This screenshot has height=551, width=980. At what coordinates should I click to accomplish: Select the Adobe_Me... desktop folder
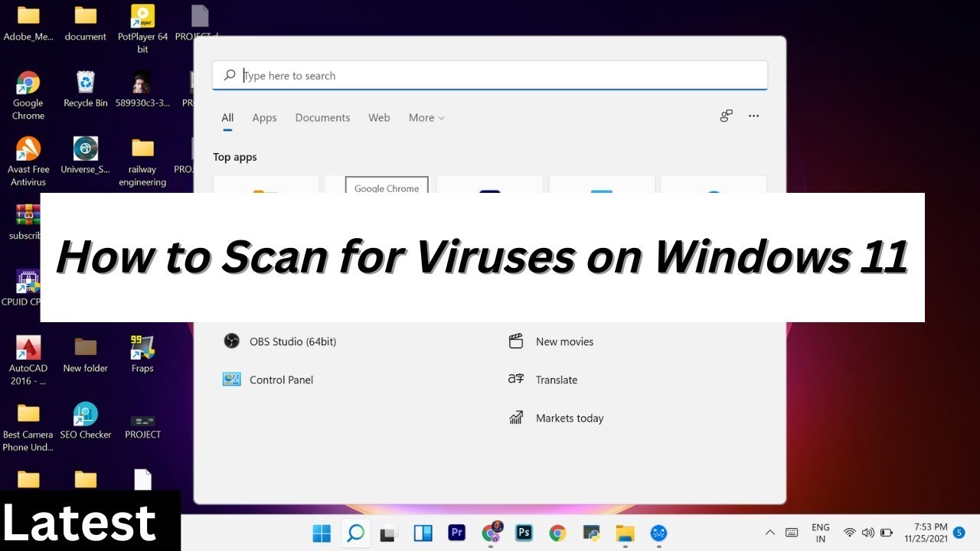28,24
